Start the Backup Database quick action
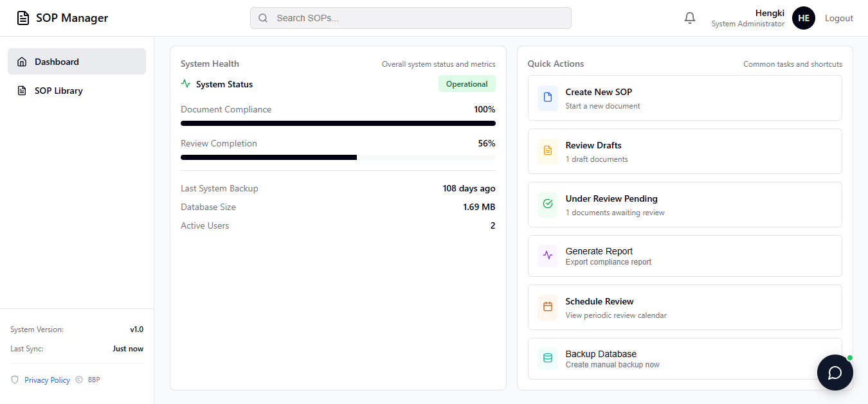Viewport: 868px width, 404px height. pos(685,358)
